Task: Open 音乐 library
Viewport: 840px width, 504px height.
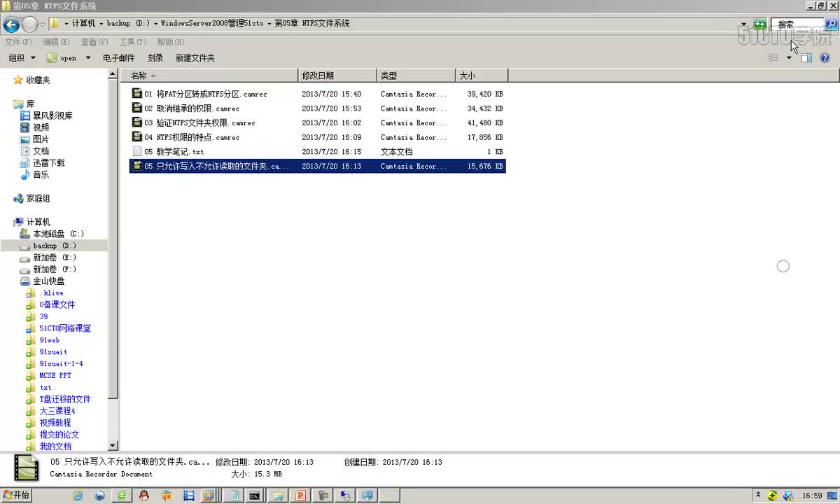Action: pos(41,175)
